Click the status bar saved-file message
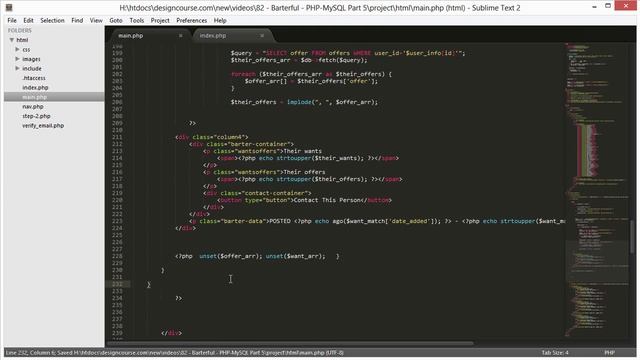Screen dimensions: 640x360 click(174, 353)
